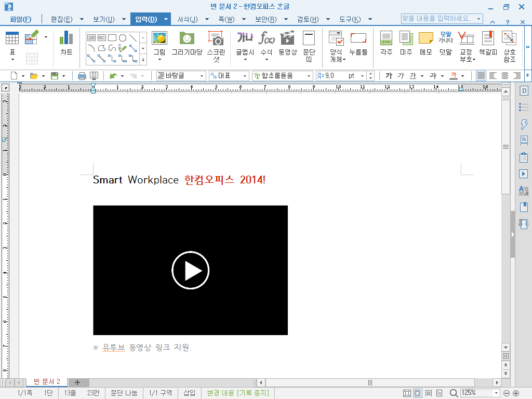
Task: Click the save document icon
Action: tap(54, 76)
